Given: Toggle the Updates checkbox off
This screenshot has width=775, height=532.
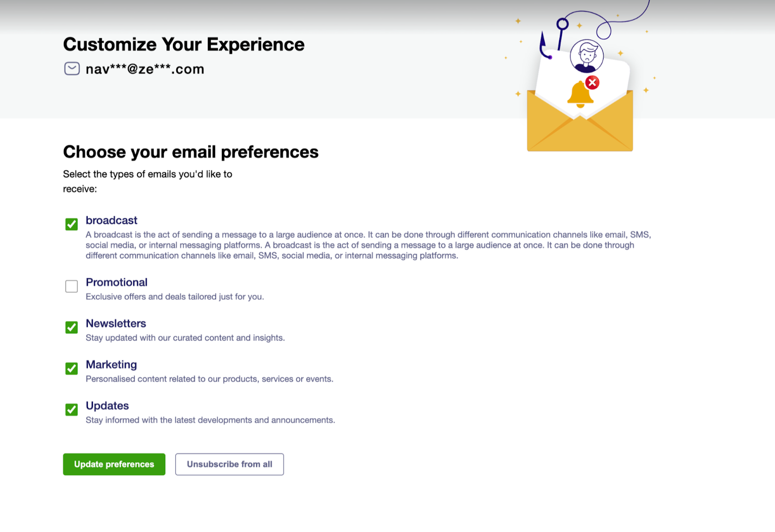Looking at the screenshot, I should [x=72, y=410].
